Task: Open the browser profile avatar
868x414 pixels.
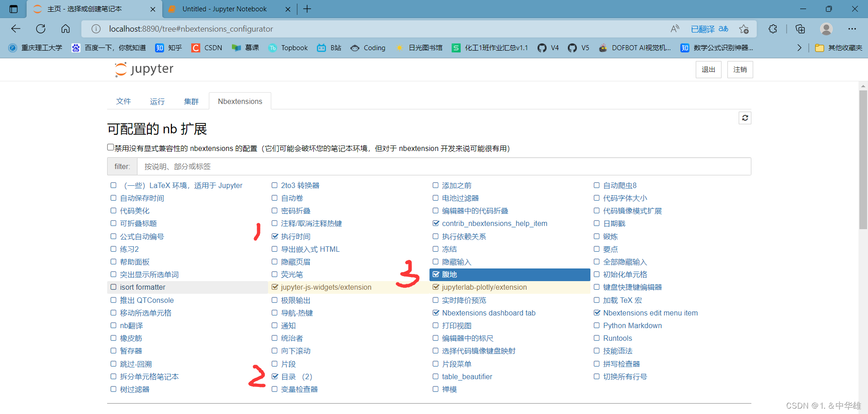Action: pyautogui.click(x=826, y=29)
